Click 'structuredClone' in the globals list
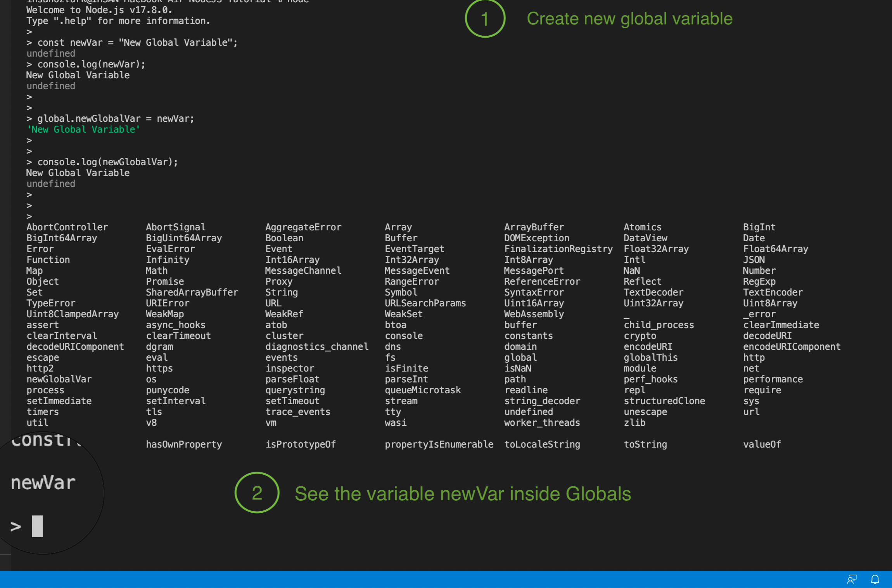 (x=664, y=401)
